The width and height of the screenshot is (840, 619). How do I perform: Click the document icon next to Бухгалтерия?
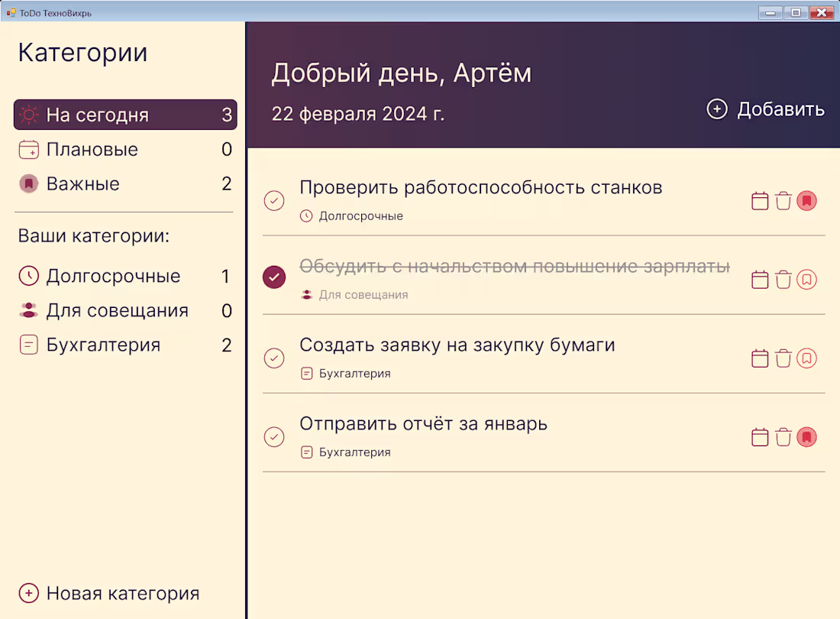tap(28, 345)
